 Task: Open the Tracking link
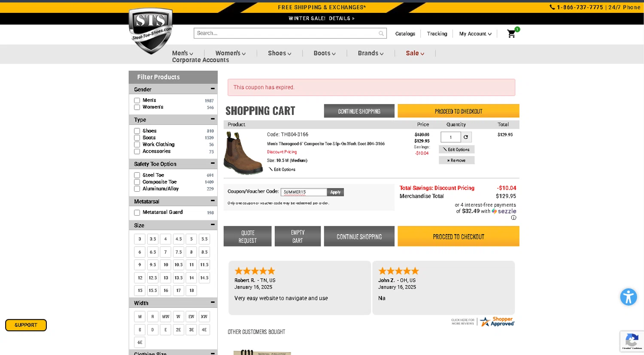pyautogui.click(x=437, y=34)
